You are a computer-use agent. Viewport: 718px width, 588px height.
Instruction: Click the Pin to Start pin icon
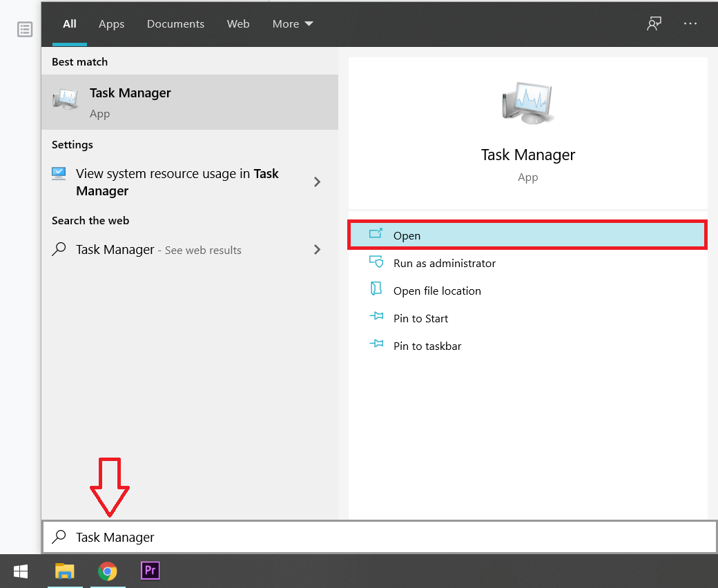(376, 317)
